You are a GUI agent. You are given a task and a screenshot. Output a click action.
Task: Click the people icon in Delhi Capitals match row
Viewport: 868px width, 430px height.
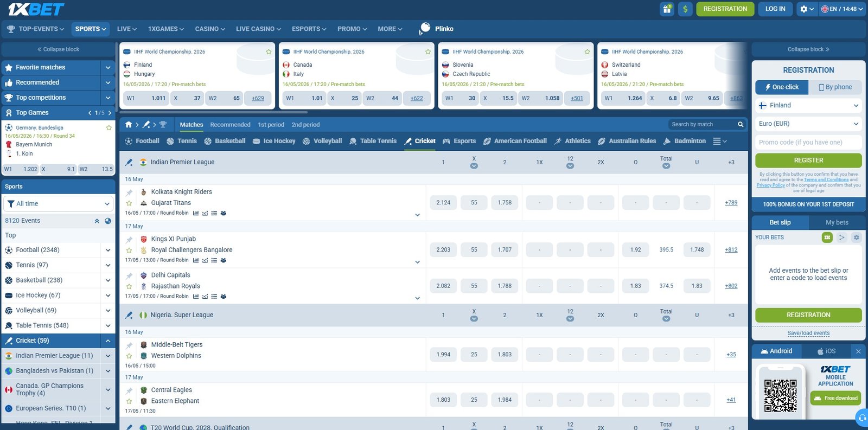(224, 297)
